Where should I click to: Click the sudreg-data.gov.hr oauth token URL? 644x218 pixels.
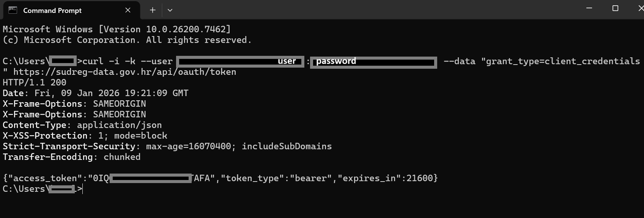tap(124, 72)
